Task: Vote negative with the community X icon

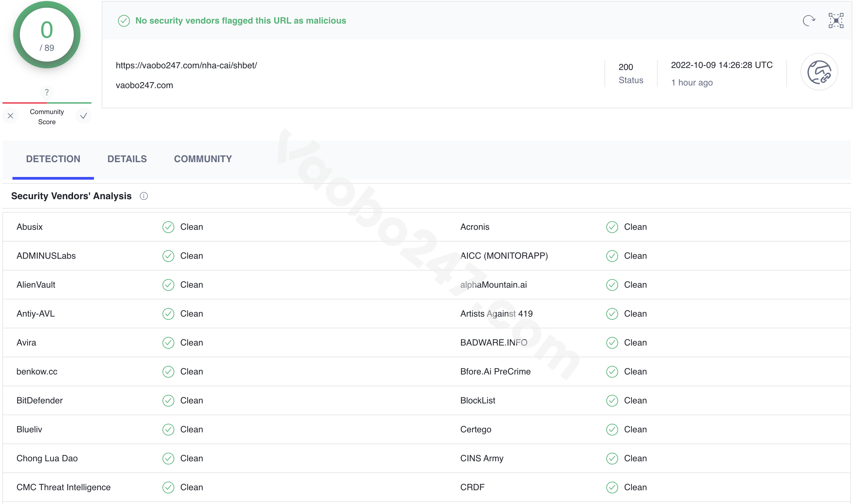Action: pos(10,116)
